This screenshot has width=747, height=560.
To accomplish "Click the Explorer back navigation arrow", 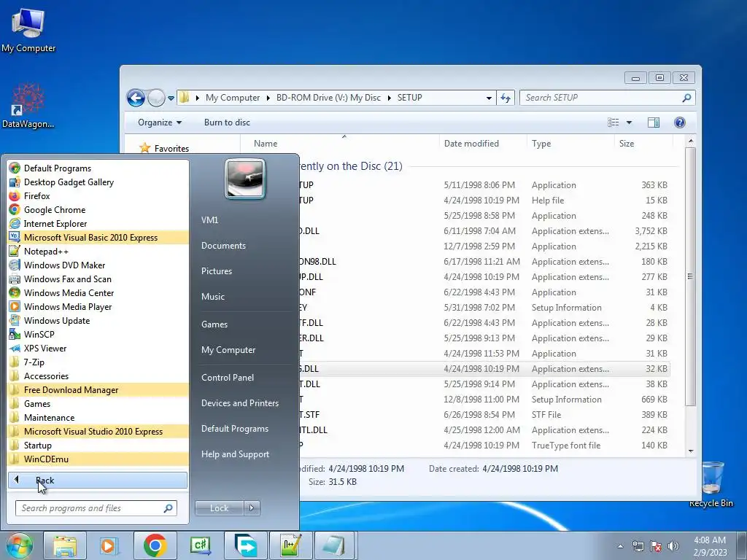I will click(136, 98).
